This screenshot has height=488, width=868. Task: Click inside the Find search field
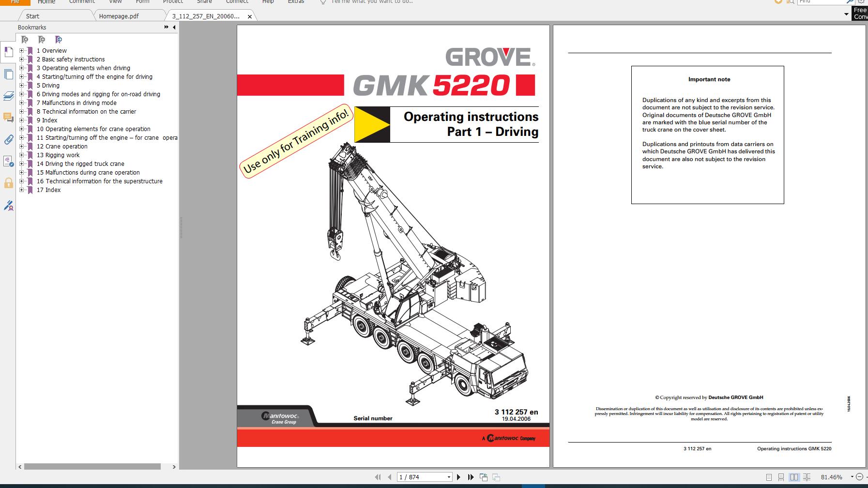click(x=822, y=2)
